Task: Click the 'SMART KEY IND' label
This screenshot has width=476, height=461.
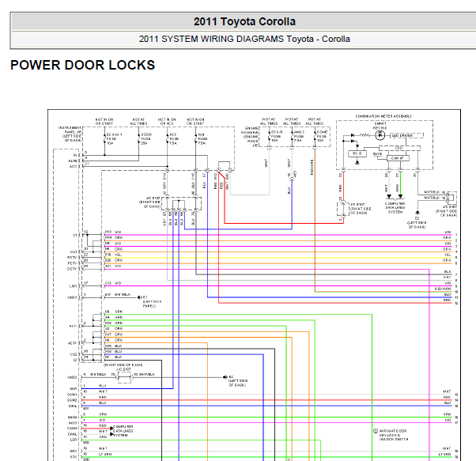Action: click(x=380, y=126)
